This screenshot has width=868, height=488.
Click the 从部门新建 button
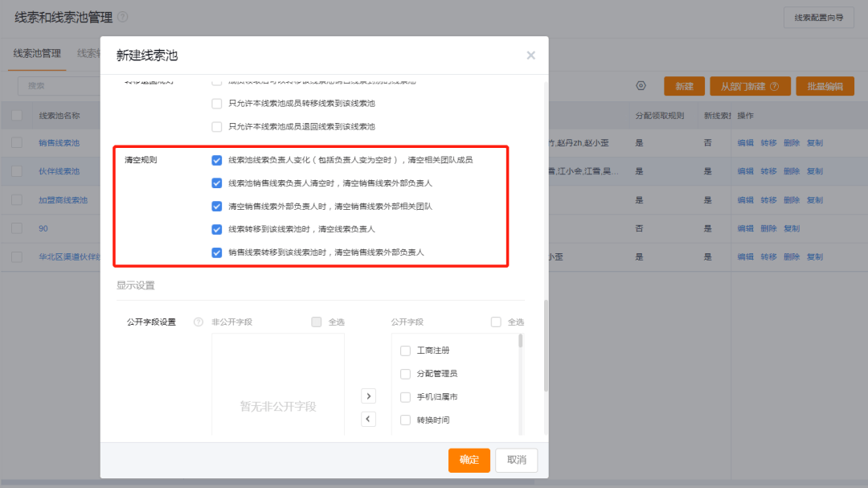tap(750, 86)
